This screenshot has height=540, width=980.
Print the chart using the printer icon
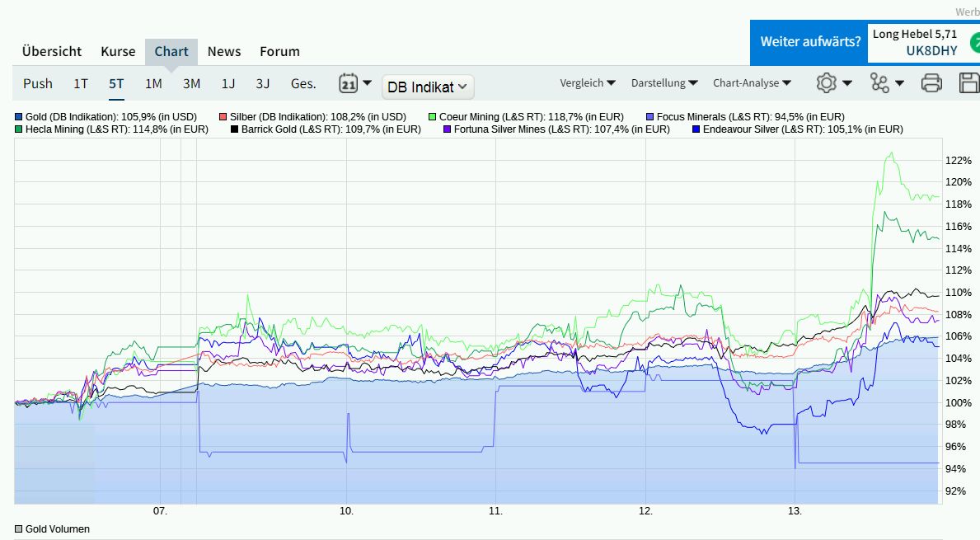click(931, 83)
